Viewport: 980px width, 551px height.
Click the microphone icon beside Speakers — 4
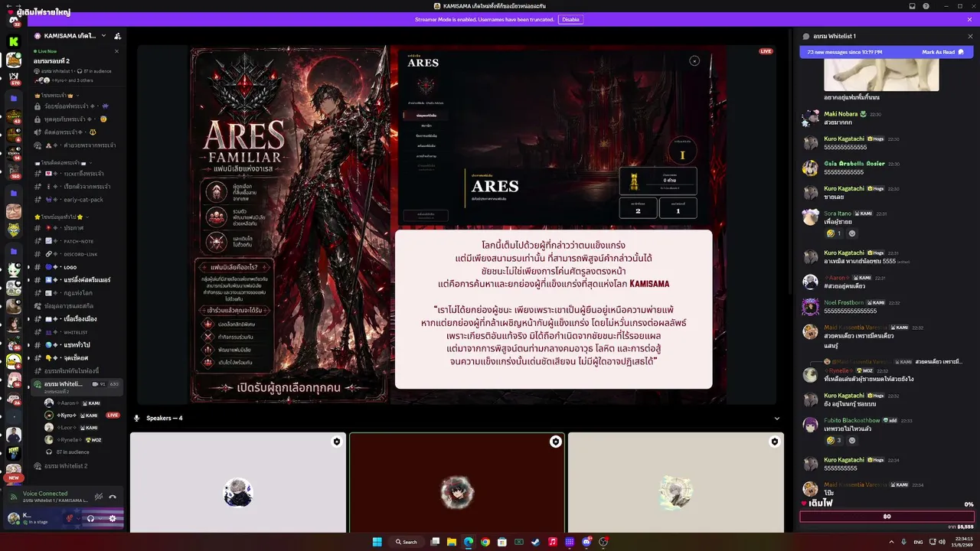(x=137, y=419)
